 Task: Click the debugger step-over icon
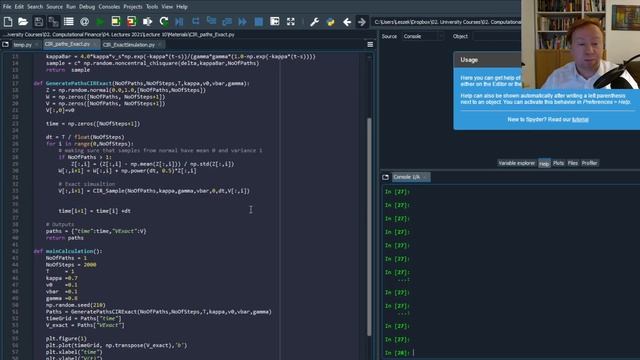(x=196, y=21)
